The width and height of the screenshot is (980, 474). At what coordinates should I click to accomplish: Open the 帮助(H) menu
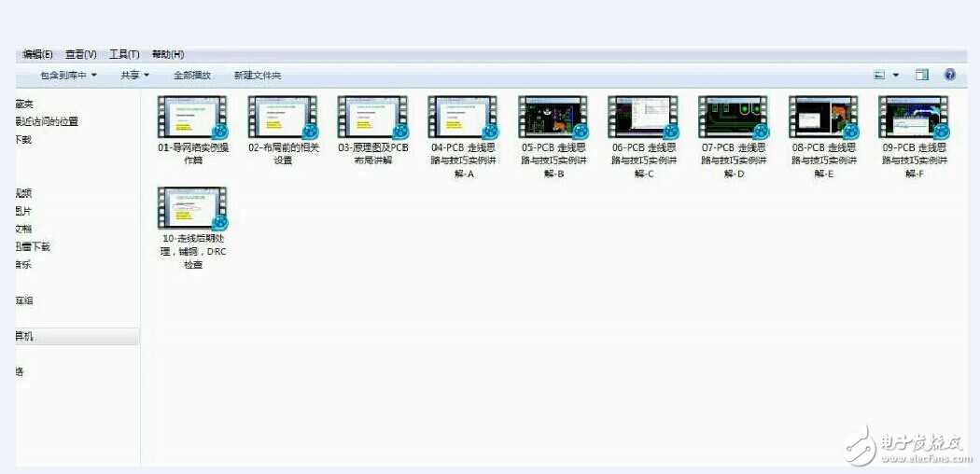pos(168,55)
